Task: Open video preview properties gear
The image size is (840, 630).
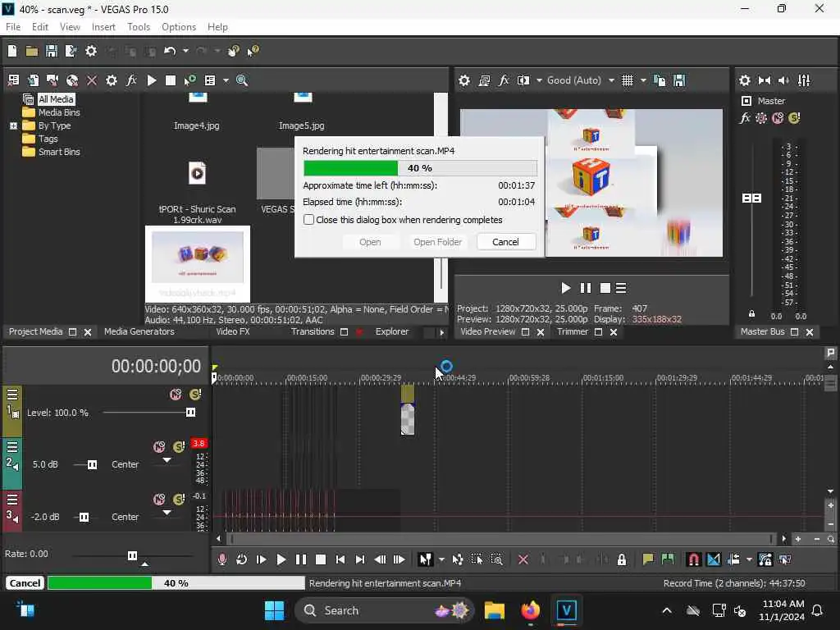Action: click(x=464, y=80)
